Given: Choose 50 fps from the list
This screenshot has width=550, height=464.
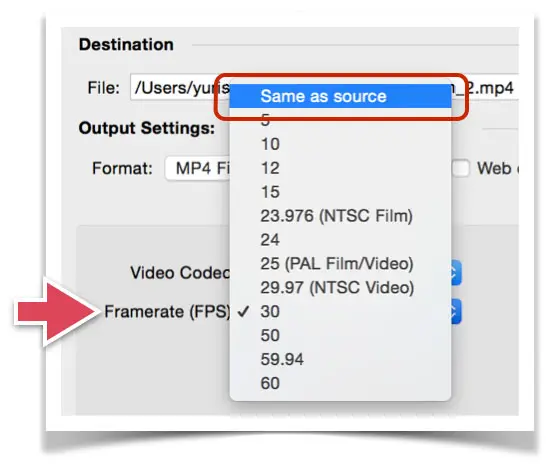Looking at the screenshot, I should coord(340,335).
